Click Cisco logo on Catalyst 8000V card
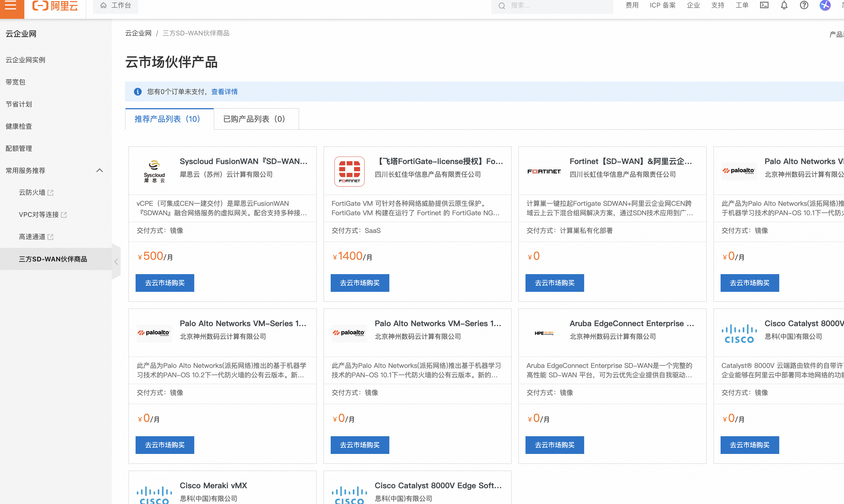 pyautogui.click(x=739, y=334)
